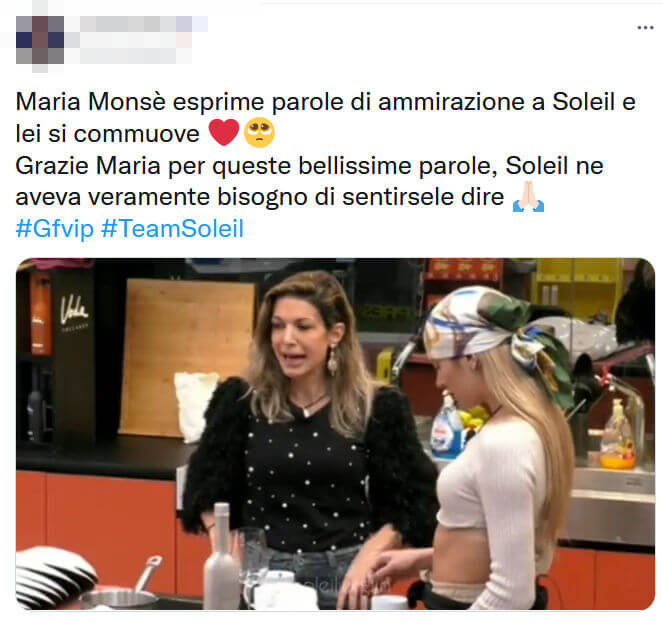The width and height of the screenshot is (663, 622).
Task: Select the line starting "Grazie Maria per queste"
Action: 310,165
